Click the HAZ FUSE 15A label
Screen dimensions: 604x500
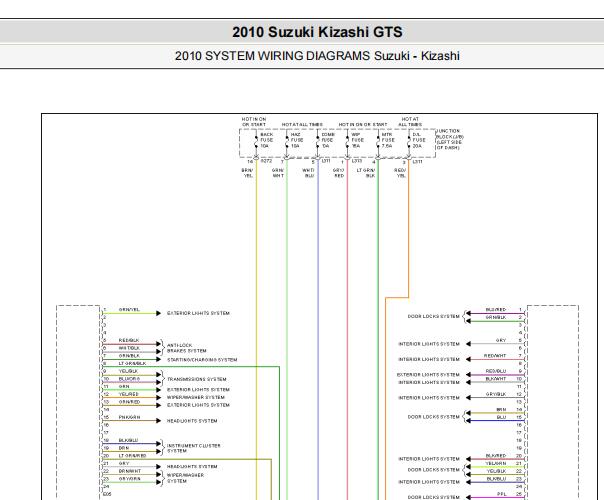coord(297,141)
